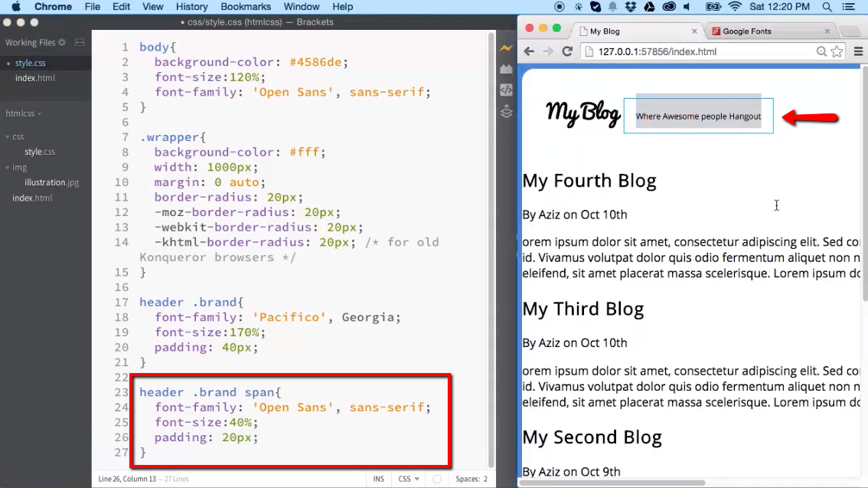
Task: Click the lint status circle indicator
Action: pos(436,478)
